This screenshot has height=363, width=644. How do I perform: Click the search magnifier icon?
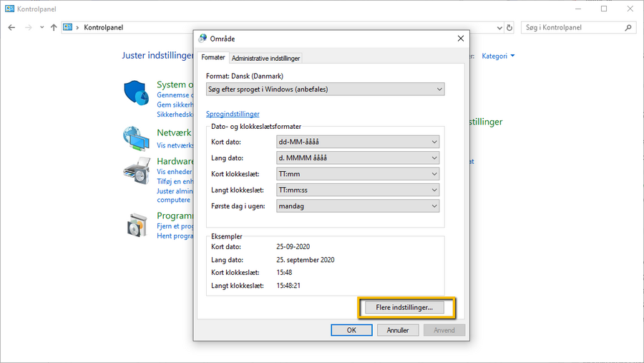click(x=628, y=27)
